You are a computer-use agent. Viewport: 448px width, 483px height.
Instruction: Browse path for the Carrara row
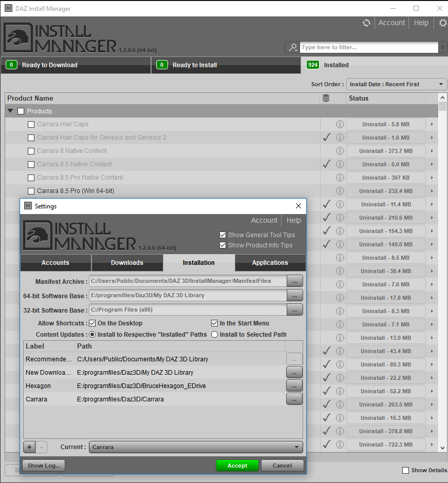[294, 399]
